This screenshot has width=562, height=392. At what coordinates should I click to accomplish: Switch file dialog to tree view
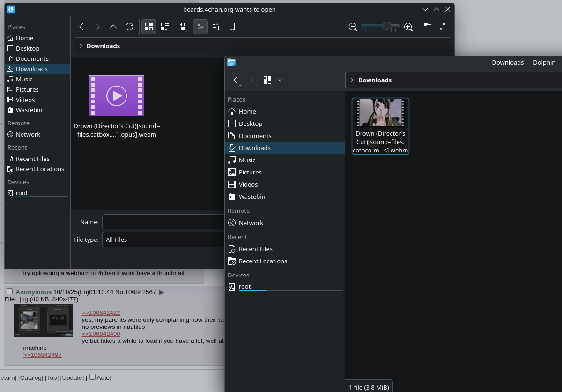[x=181, y=27]
